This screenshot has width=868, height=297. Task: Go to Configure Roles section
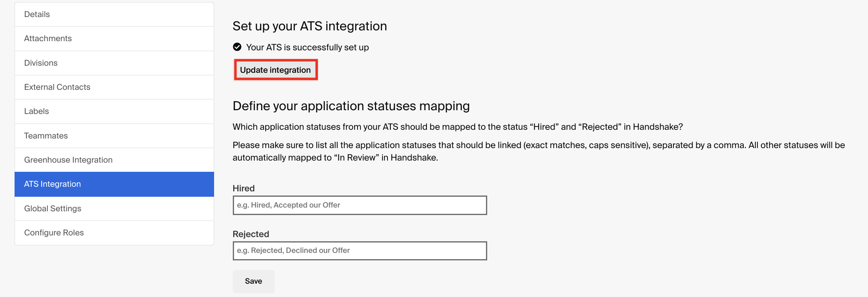(114, 233)
